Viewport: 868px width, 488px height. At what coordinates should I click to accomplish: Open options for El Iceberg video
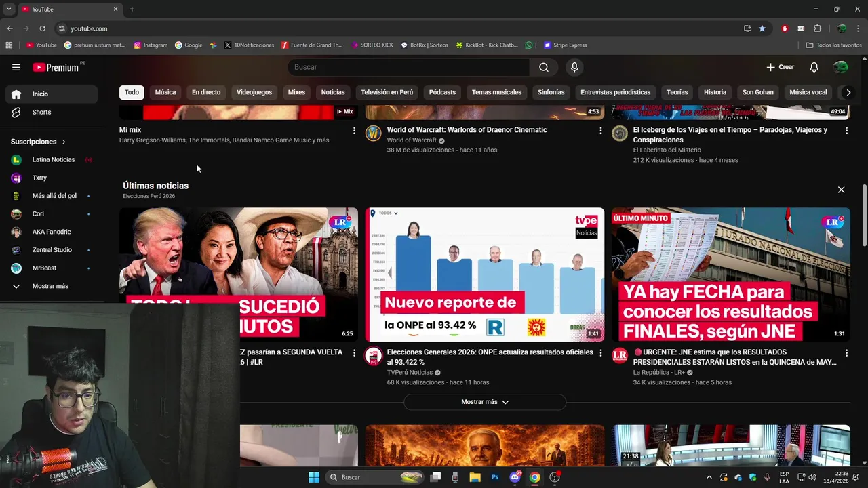[846, 130]
